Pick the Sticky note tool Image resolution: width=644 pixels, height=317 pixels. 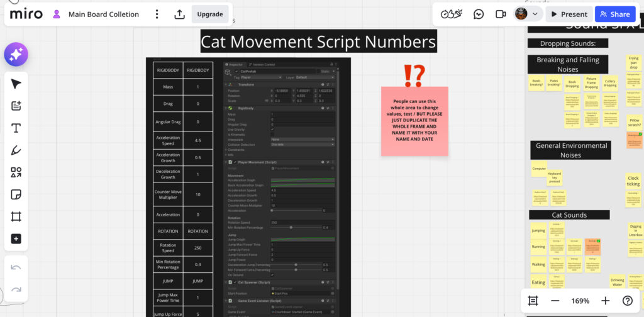pos(16,194)
